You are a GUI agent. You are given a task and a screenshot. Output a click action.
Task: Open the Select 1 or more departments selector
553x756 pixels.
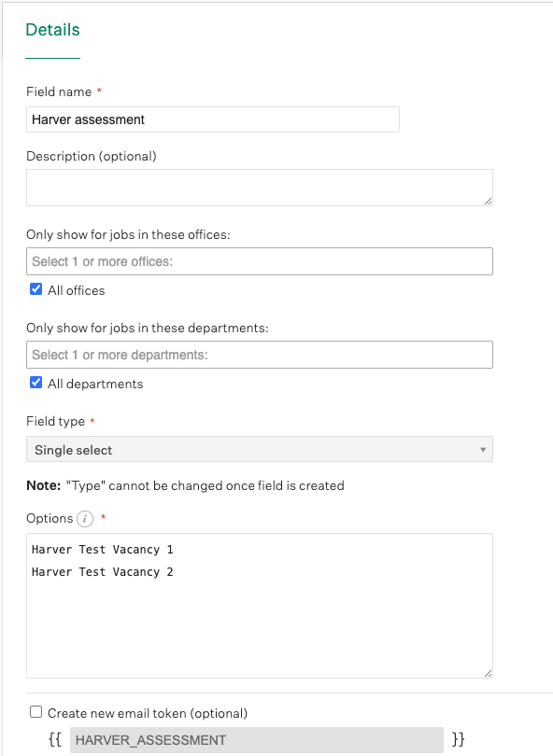260,355
